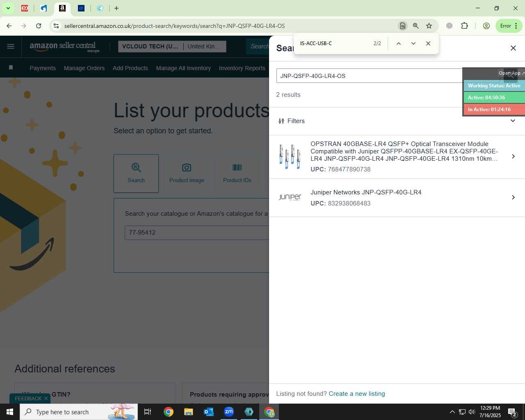Dismiss the FEEDBACK tab with X
This screenshot has height=420, width=525.
pyautogui.click(x=46, y=398)
